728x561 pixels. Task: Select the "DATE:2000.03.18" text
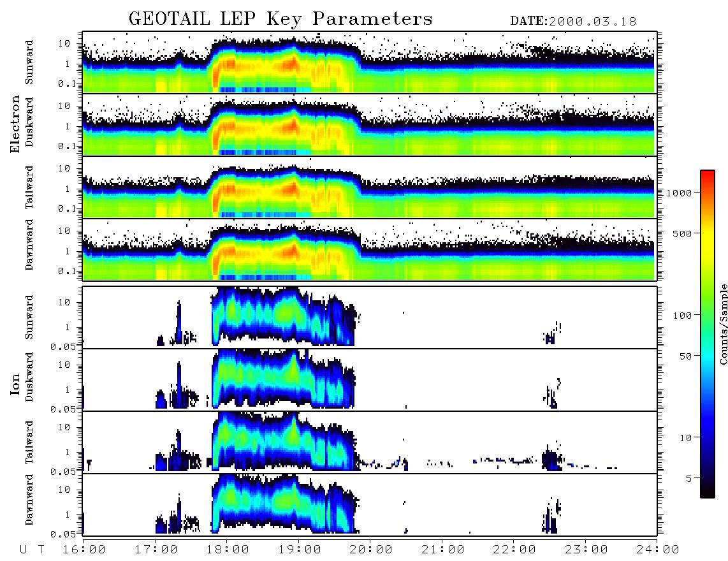pyautogui.click(x=573, y=22)
